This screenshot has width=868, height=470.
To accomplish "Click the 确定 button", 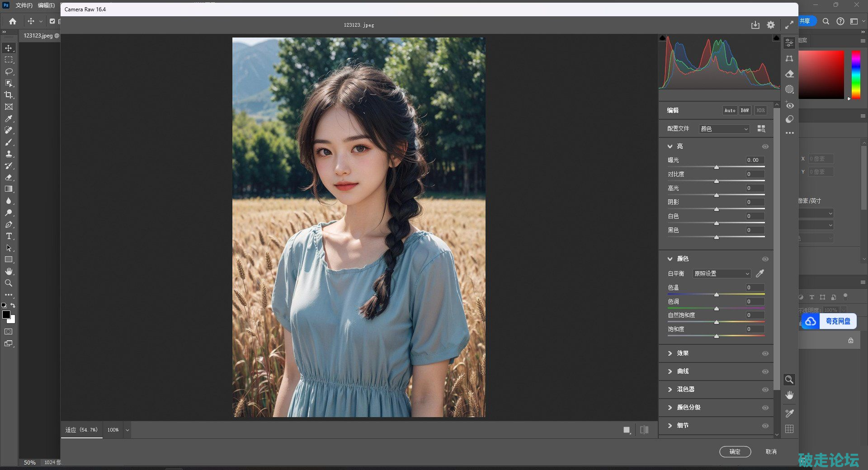I will (735, 451).
